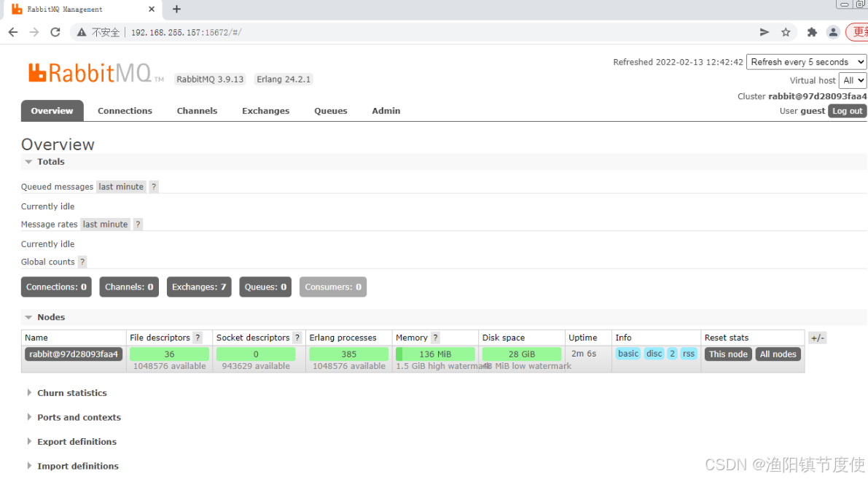The height and width of the screenshot is (479, 868).
Task: Click the Consumers: 0 count button
Action: tap(332, 287)
